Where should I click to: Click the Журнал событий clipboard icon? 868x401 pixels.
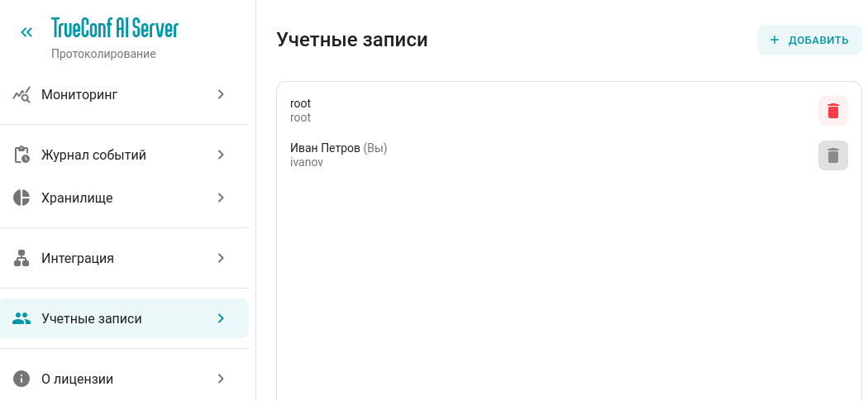(21, 155)
